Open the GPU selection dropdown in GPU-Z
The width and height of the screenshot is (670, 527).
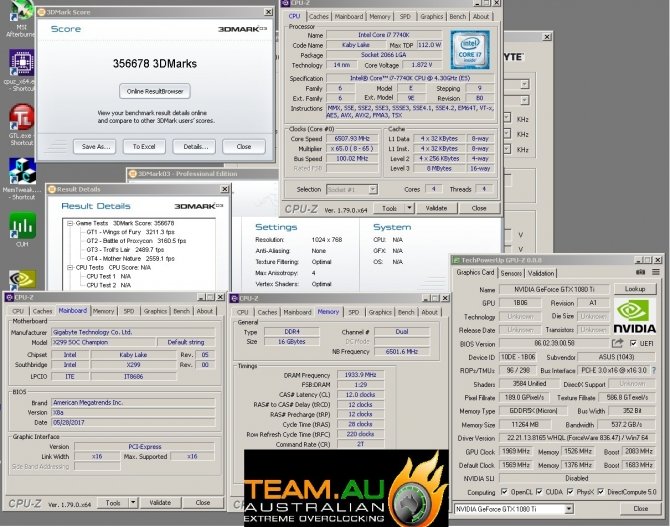569,509
